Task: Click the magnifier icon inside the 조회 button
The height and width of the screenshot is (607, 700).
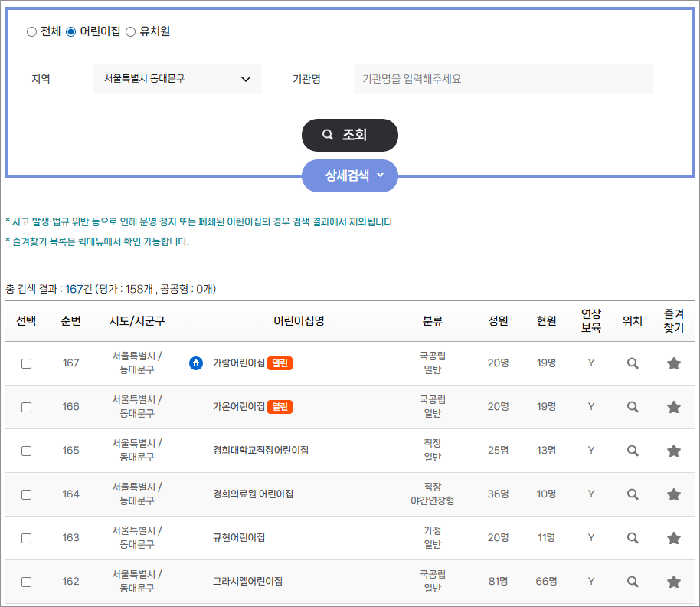Action: [329, 135]
